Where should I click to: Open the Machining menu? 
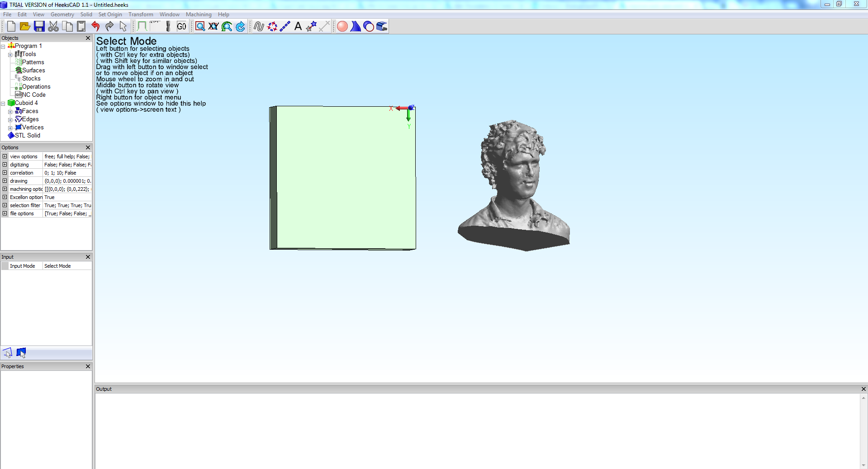click(x=199, y=14)
